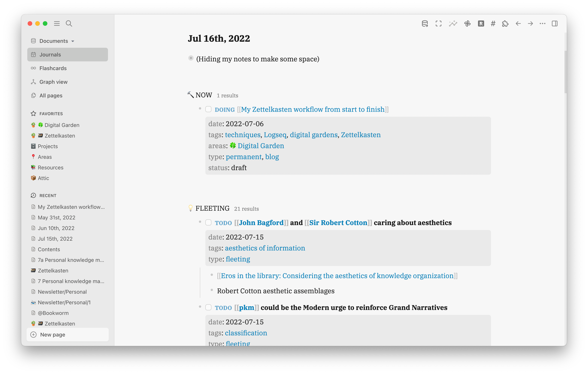Click the hashtag tags icon
The width and height of the screenshot is (588, 374).
click(x=493, y=24)
